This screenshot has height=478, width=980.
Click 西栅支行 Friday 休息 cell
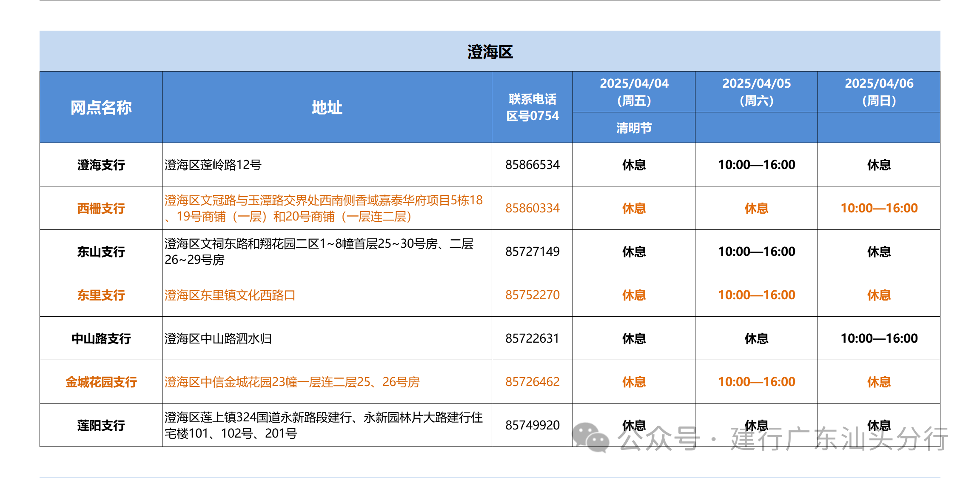634,208
